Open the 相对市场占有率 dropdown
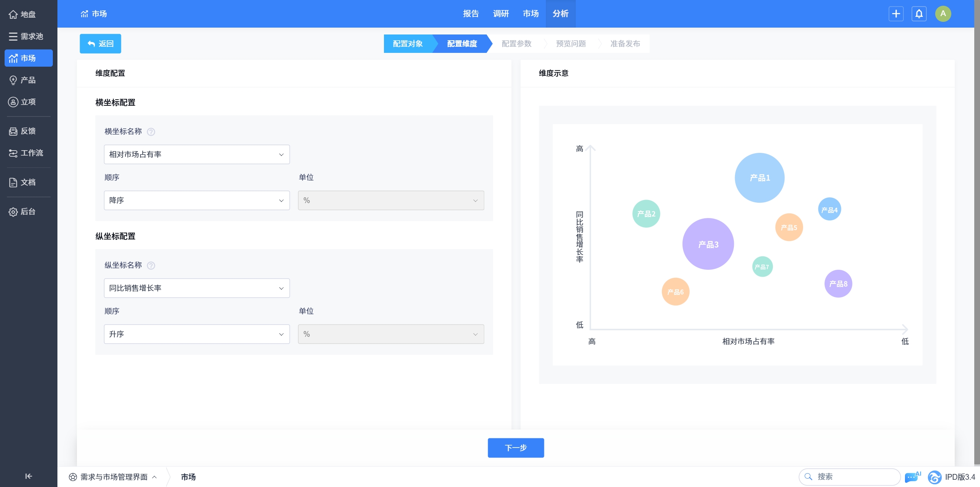The width and height of the screenshot is (980, 487). (197, 154)
